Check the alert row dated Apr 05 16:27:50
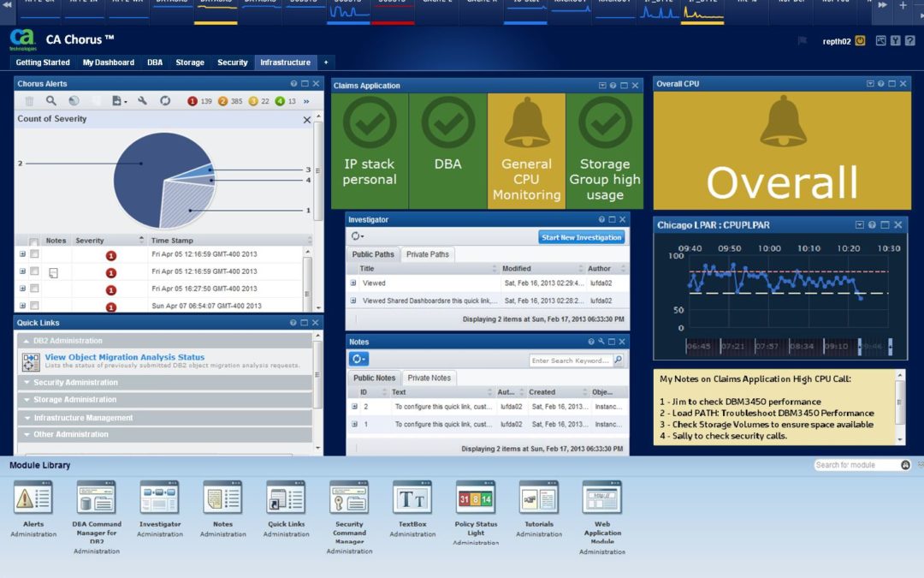This screenshot has width=924, height=578. (x=34, y=289)
